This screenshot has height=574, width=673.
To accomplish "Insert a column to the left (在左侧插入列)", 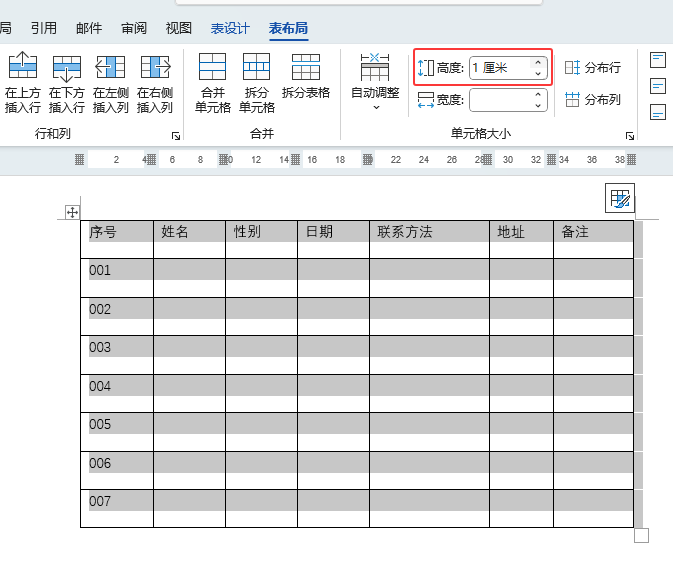I will 111,82.
